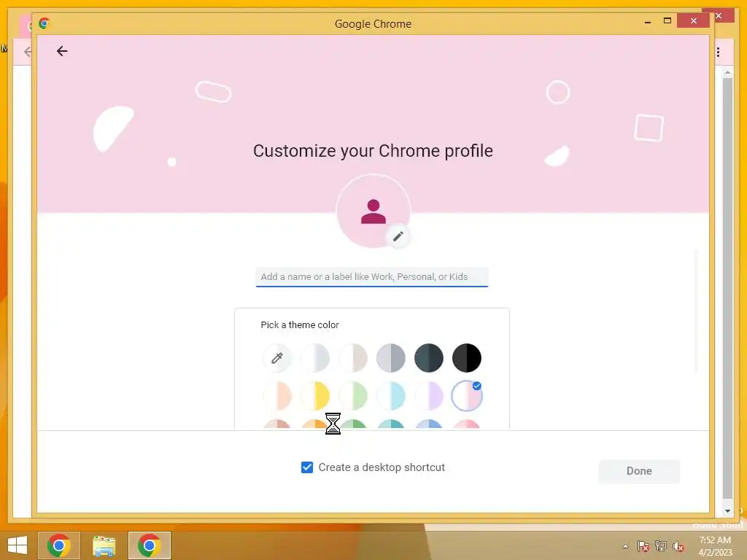Open File Explorer from the taskbar
747x560 pixels.
[104, 545]
